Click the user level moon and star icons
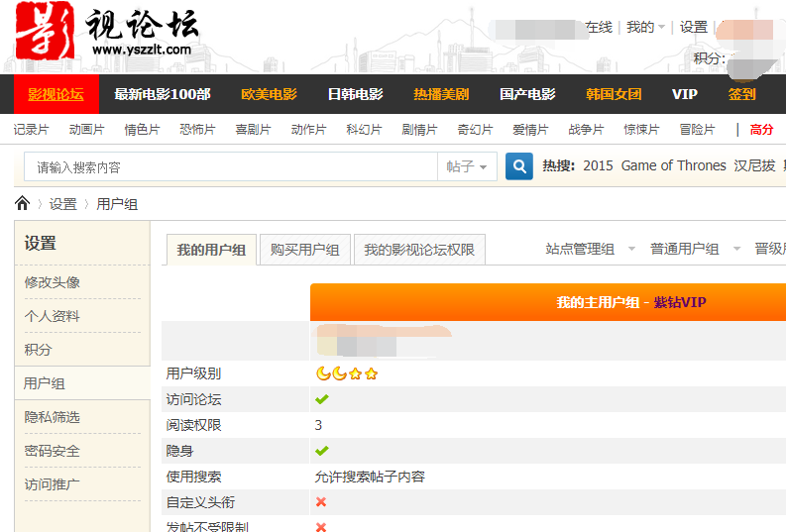 (346, 373)
